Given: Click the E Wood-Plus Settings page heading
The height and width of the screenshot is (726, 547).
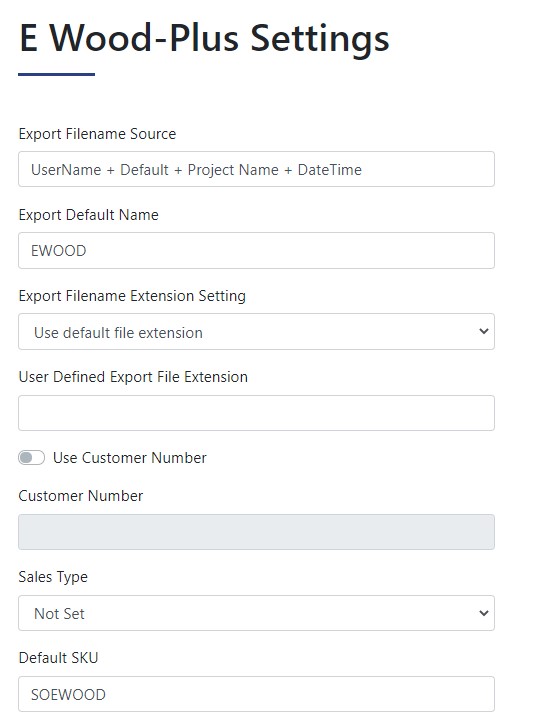Looking at the screenshot, I should click(x=204, y=38).
